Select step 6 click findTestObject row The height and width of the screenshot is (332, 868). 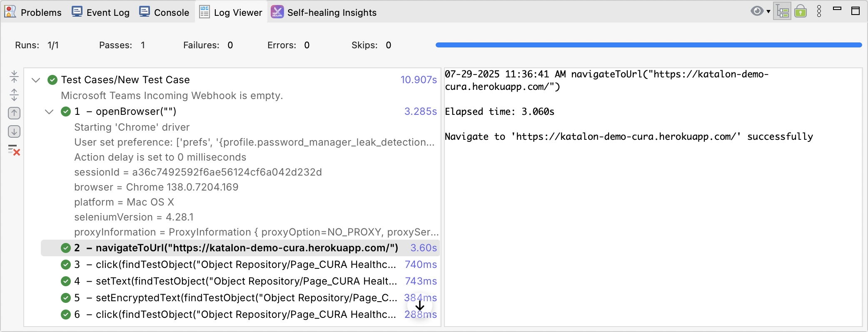tap(241, 314)
